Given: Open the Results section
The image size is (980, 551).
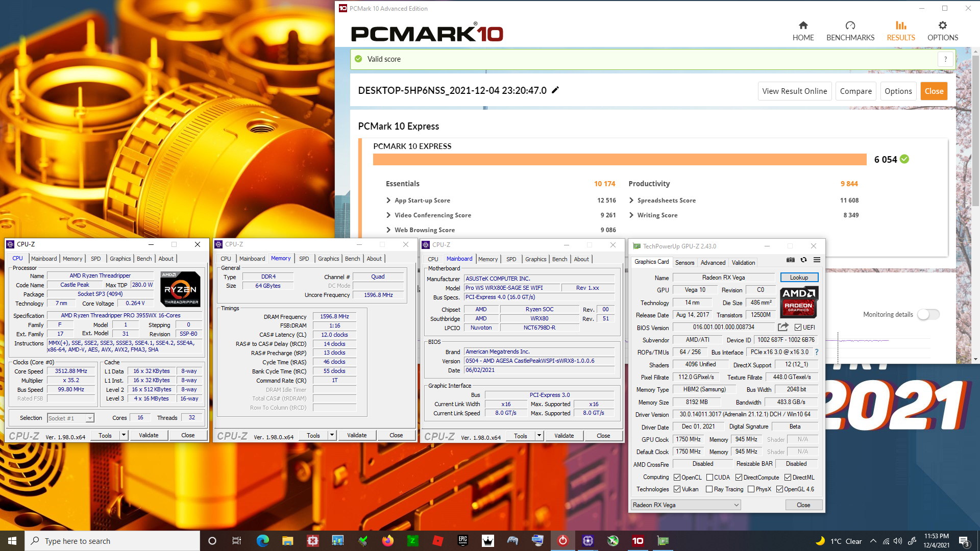Looking at the screenshot, I should [901, 31].
